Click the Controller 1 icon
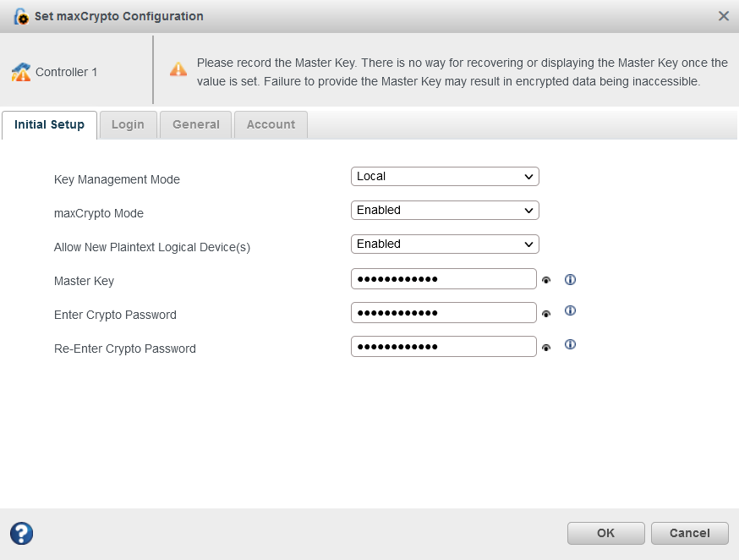Viewport: 739px width, 560px height. [21, 72]
